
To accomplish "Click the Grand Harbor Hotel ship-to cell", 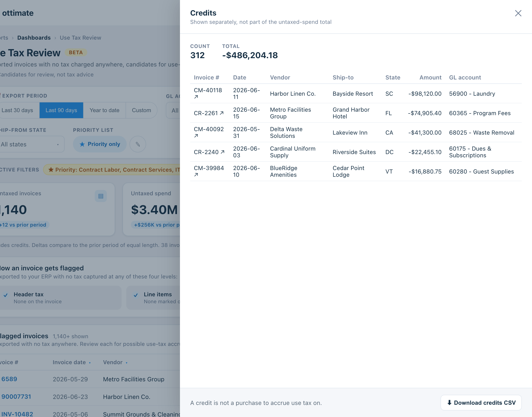I will (351, 113).
